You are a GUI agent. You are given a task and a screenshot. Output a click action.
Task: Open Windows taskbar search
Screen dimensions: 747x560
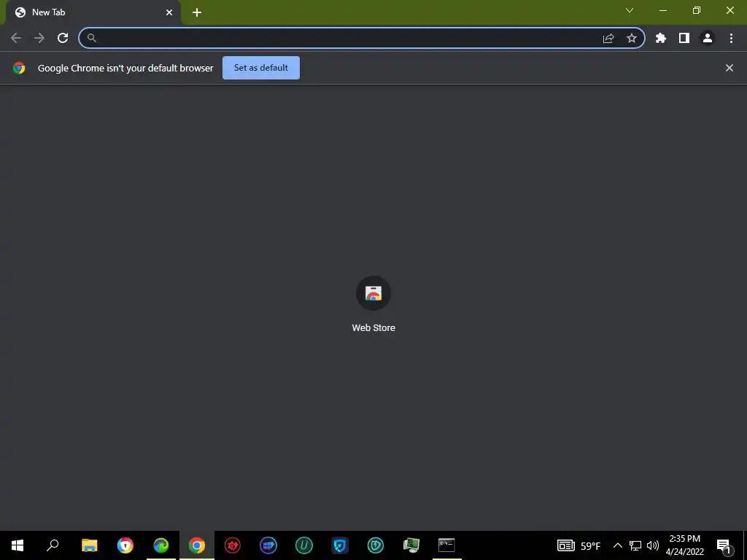click(x=53, y=545)
